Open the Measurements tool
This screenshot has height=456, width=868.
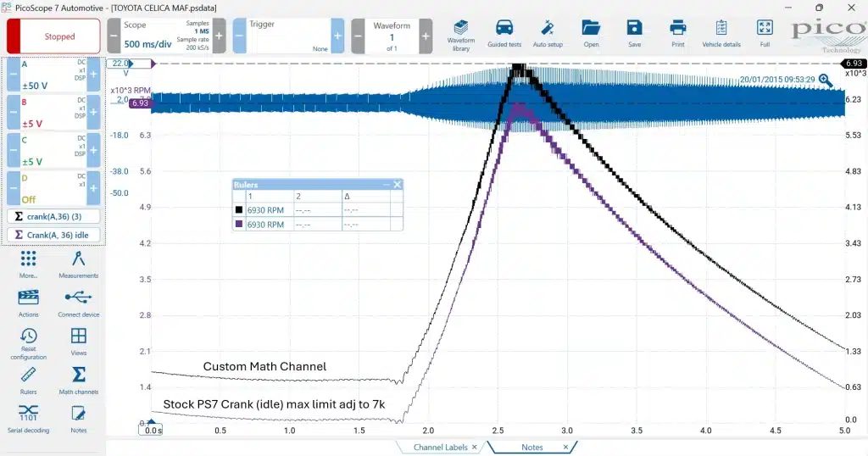click(78, 264)
